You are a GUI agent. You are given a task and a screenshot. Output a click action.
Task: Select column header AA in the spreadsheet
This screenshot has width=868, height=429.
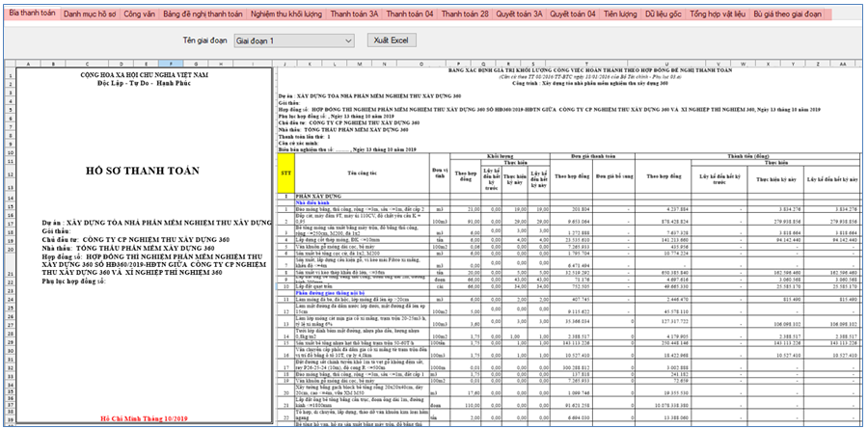point(843,64)
